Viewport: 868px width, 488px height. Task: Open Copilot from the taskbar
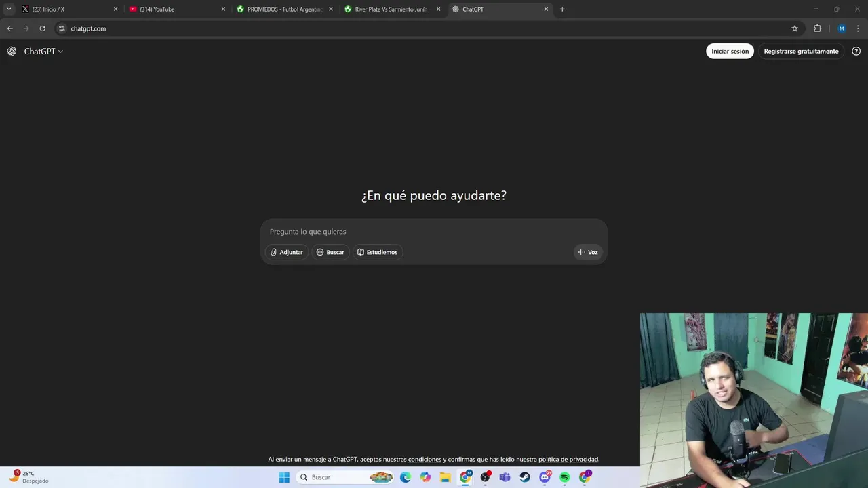pyautogui.click(x=425, y=477)
